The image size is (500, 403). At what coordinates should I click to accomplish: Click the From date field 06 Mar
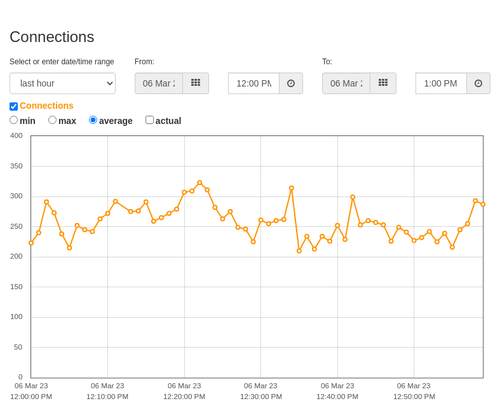(159, 83)
